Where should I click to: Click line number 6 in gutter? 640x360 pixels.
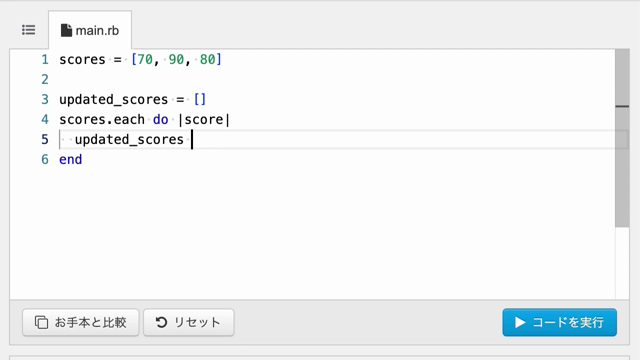[45, 160]
